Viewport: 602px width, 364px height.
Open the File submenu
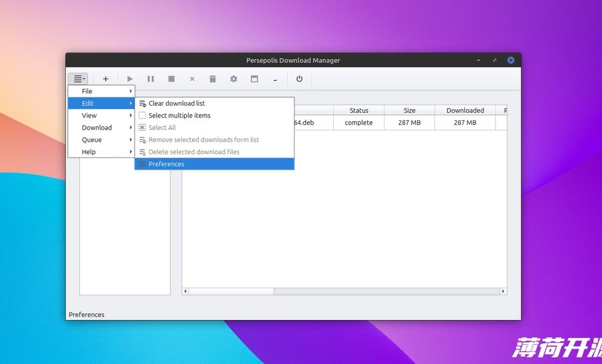click(x=101, y=91)
